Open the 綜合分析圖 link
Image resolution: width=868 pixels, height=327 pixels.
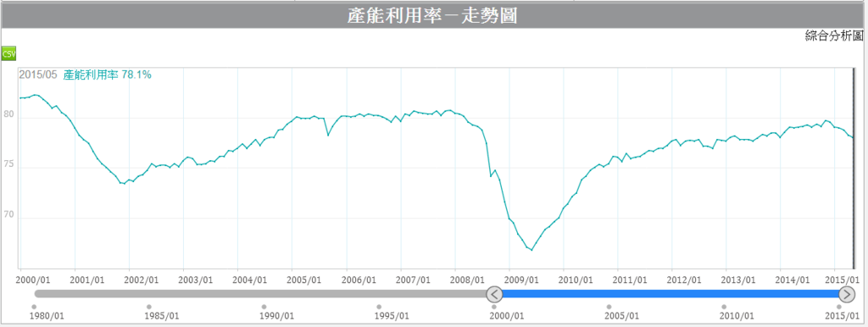click(834, 36)
